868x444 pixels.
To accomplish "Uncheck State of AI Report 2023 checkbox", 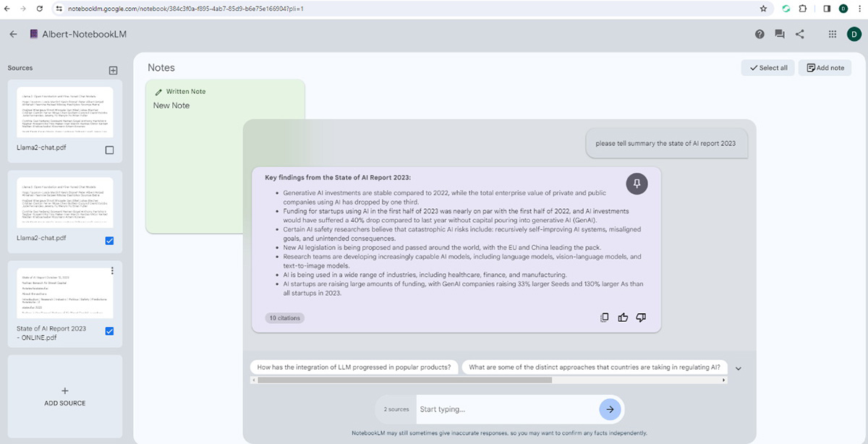I will pos(109,331).
